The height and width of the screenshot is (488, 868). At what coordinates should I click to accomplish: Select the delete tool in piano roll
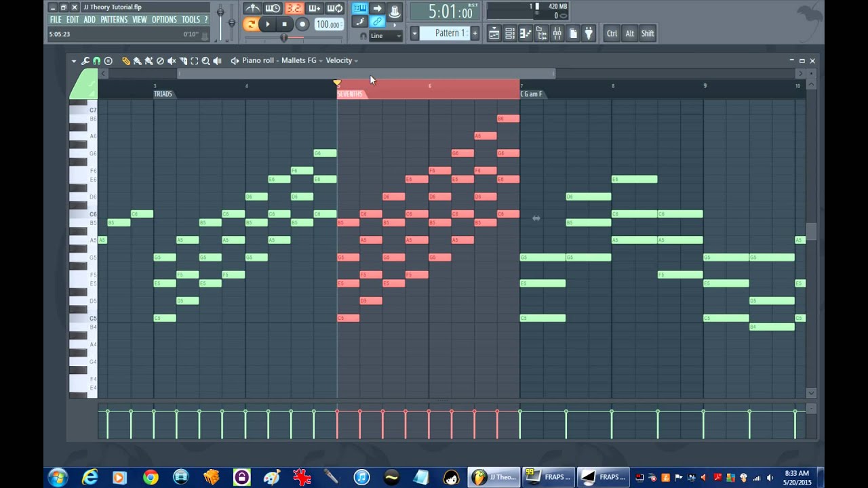pos(160,60)
